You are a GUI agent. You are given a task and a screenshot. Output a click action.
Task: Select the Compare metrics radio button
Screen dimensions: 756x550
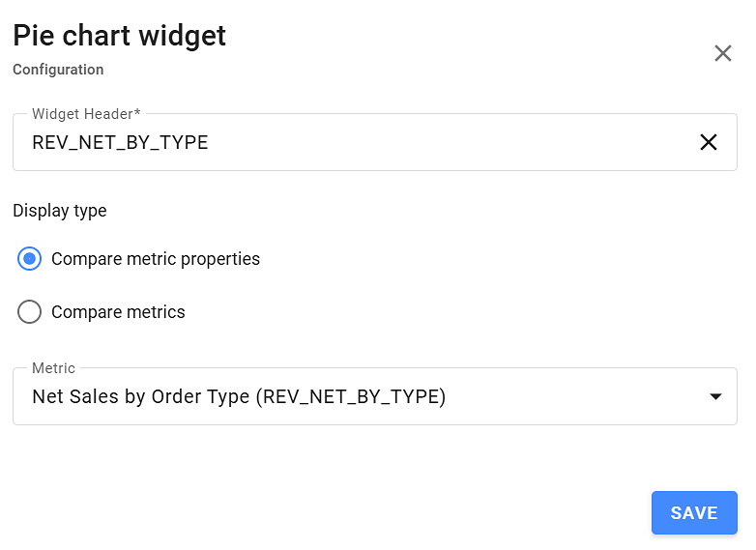[30, 312]
